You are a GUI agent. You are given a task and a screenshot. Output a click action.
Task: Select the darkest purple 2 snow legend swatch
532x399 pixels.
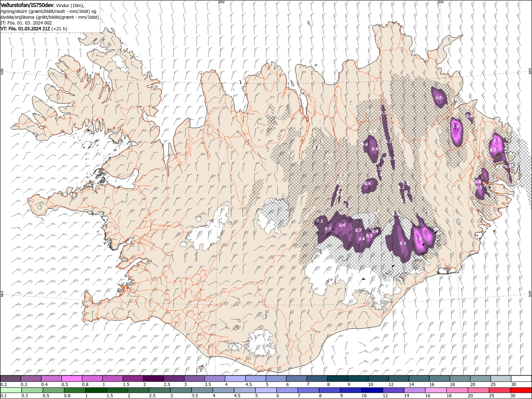pos(153,378)
